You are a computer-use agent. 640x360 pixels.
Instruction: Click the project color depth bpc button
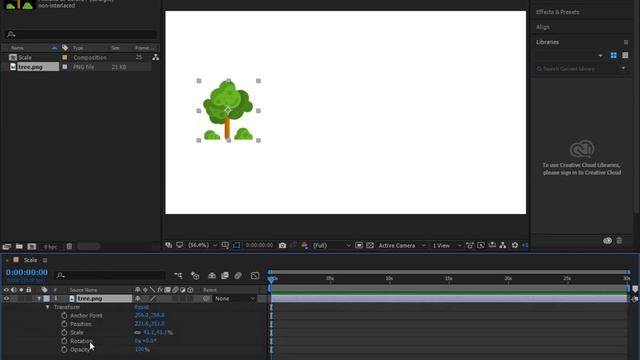50,247
